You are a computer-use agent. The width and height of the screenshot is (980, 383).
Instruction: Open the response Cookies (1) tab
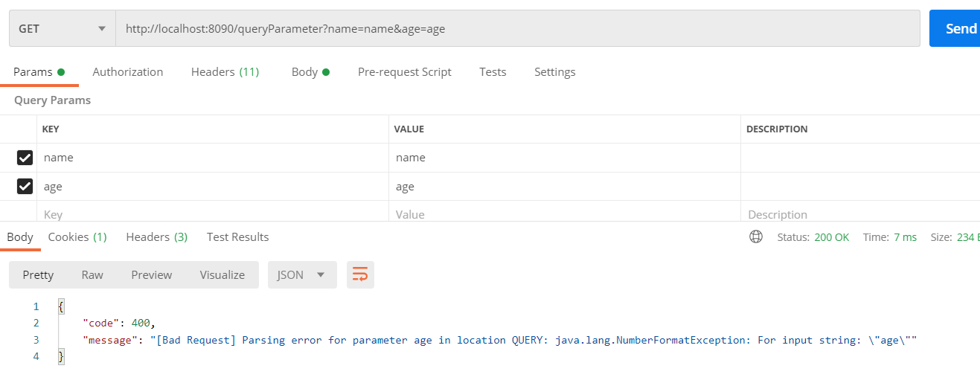click(77, 236)
